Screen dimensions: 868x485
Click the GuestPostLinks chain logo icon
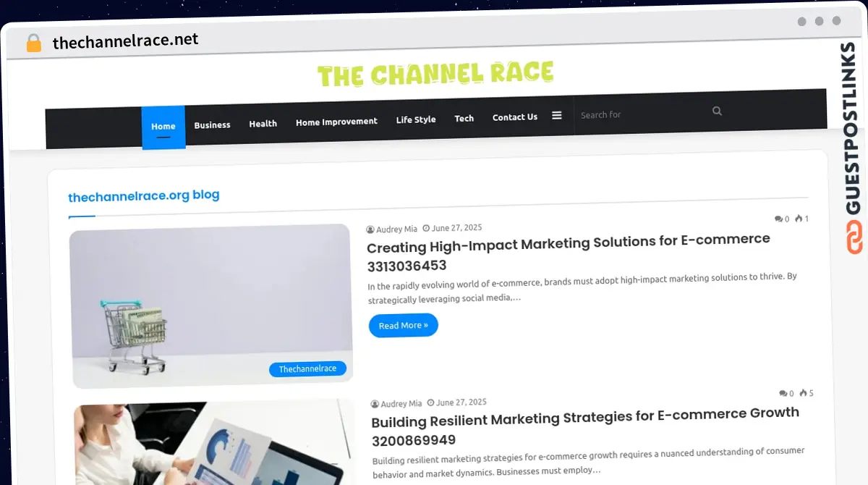[854, 237]
